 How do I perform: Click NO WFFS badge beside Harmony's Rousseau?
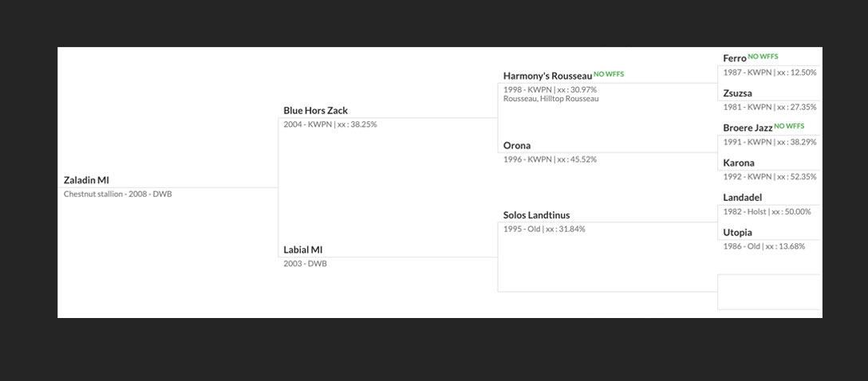[x=609, y=73]
